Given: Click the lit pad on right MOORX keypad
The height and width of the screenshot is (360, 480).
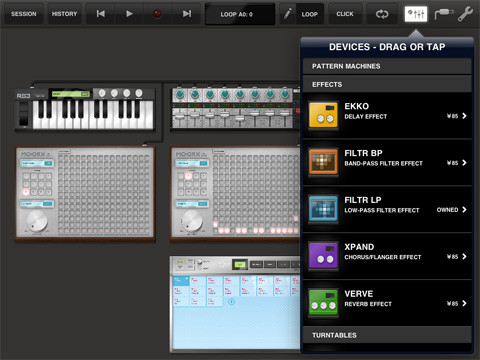Looking at the screenshot, I should point(188,176).
